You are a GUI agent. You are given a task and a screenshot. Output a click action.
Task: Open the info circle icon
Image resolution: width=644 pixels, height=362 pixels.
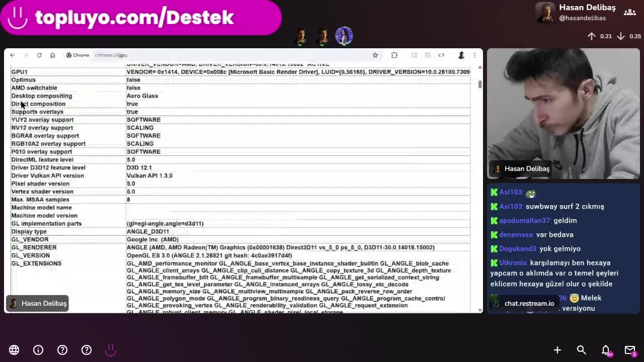pos(38,350)
